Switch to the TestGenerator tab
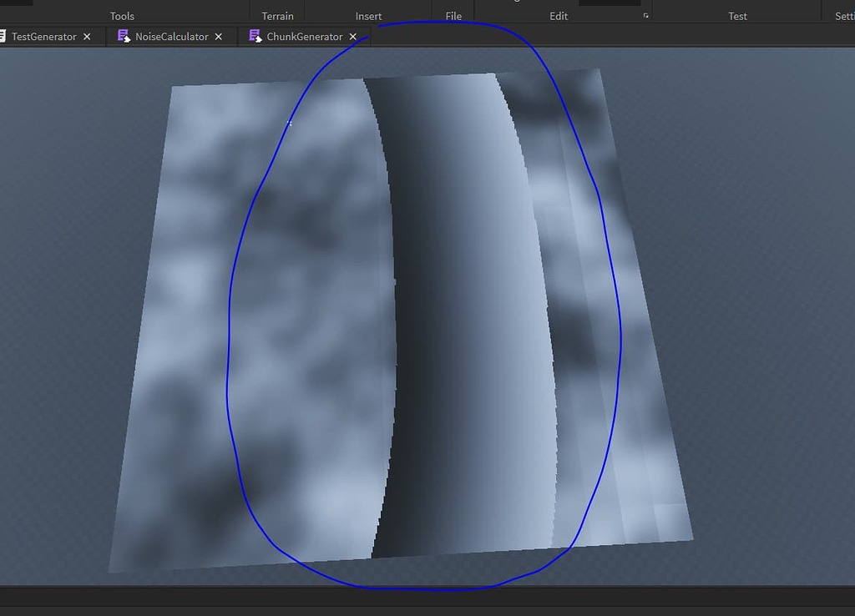855x616 pixels. pos(46,36)
